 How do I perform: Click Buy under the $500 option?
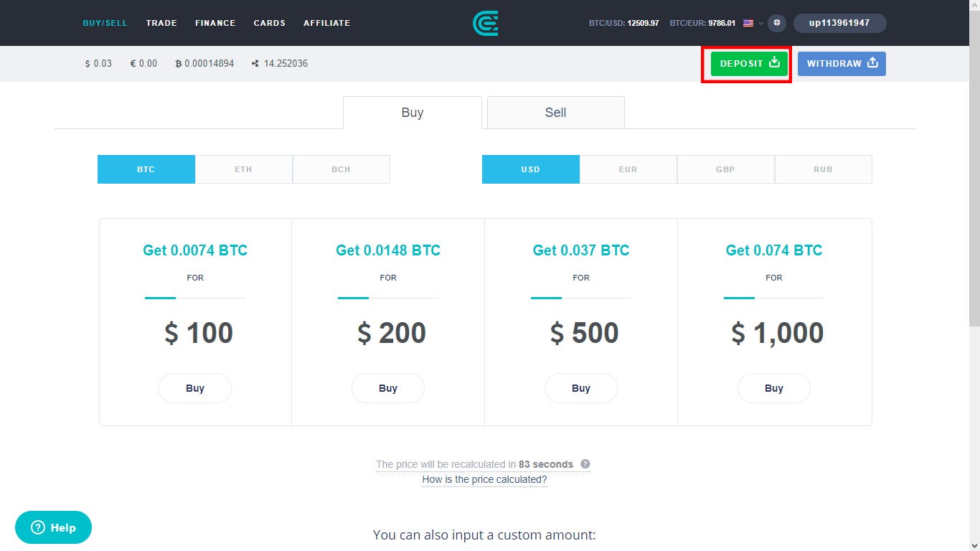coord(580,388)
